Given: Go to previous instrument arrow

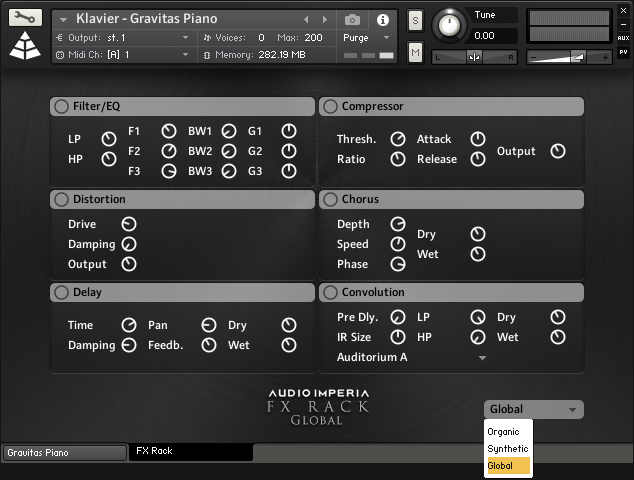Looking at the screenshot, I should 306,19.
